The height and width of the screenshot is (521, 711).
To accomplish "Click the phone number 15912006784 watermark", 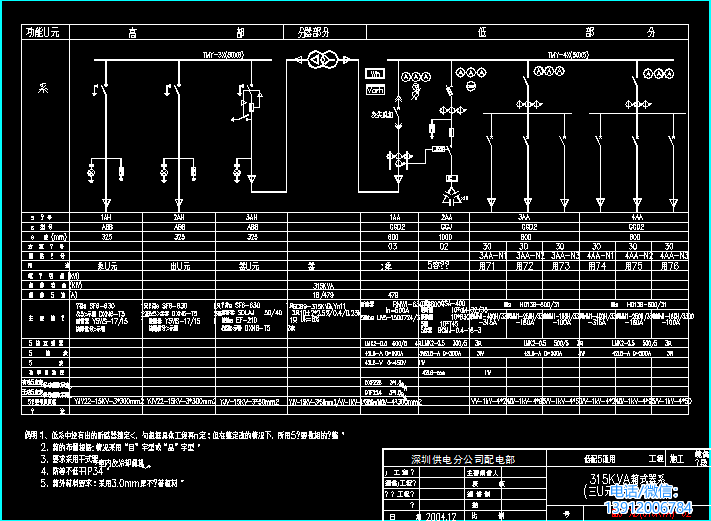I will (x=651, y=508).
